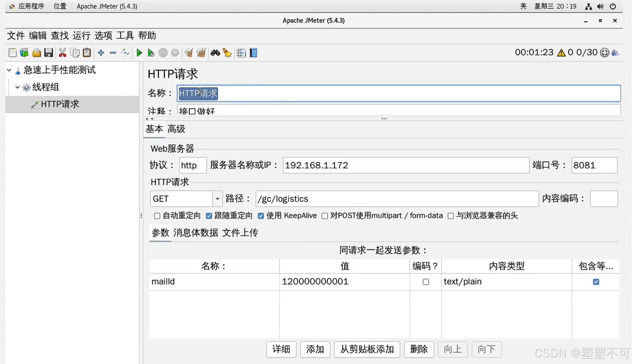Screen dimensions: 632x364
Task: Toggle the 编码 checkbox for mailId row
Action: pyautogui.click(x=426, y=282)
